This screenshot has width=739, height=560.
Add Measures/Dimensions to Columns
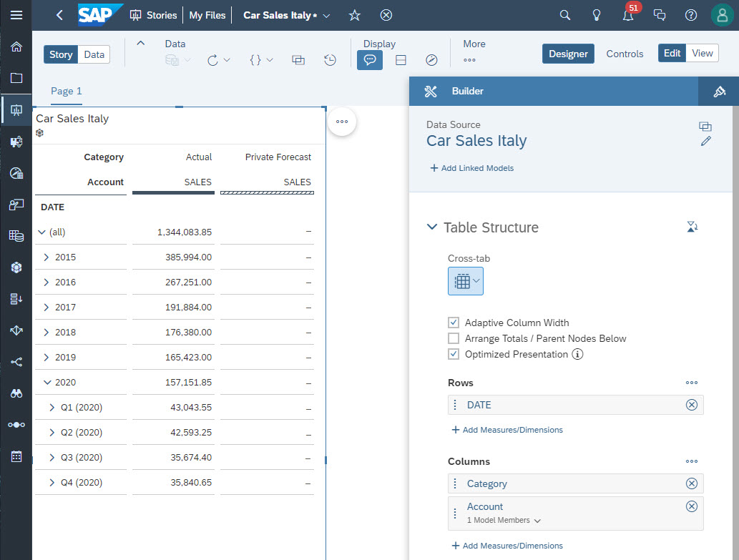pyautogui.click(x=507, y=546)
